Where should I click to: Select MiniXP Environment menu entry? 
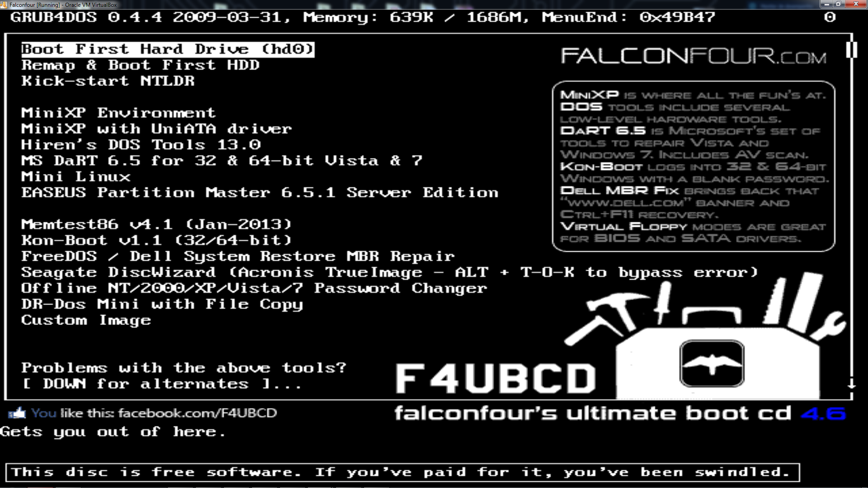(x=118, y=112)
